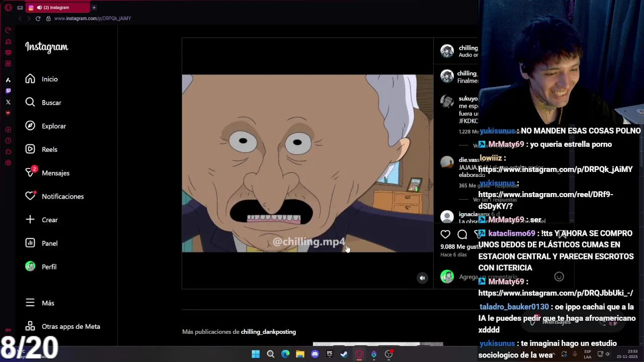The image size is (644, 362).
Task: Mute the post video audio
Action: [422, 278]
